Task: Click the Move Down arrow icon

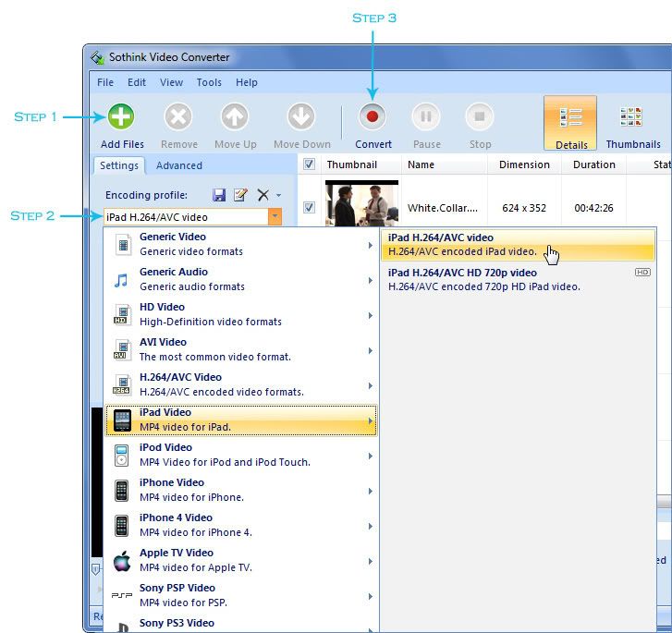Action: point(301,117)
